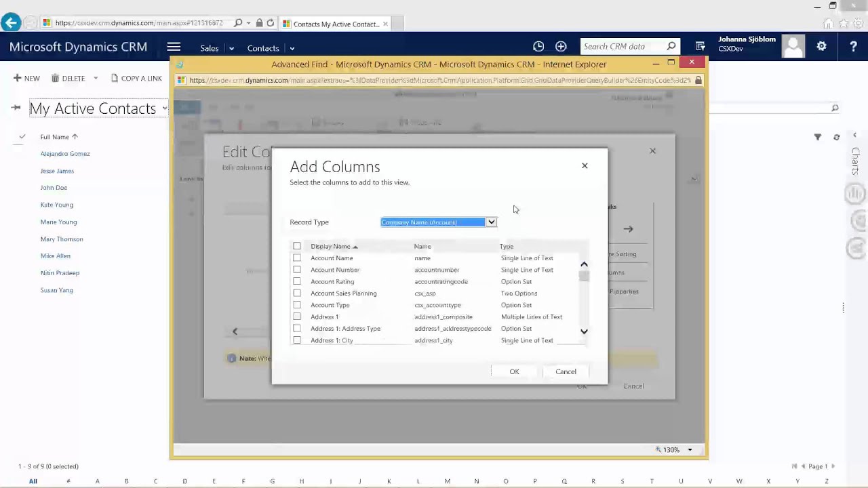Click the NEW contact button
Screen dimensions: 868x488
26,78
